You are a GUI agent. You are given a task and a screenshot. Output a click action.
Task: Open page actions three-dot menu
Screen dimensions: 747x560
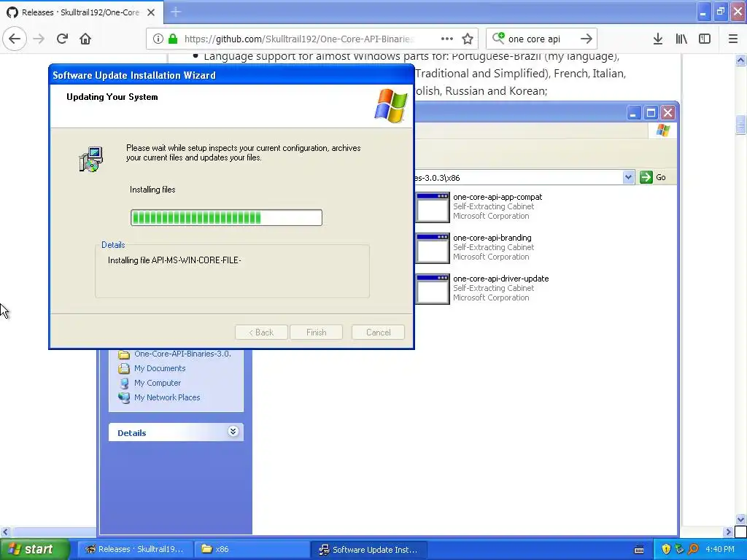point(447,39)
